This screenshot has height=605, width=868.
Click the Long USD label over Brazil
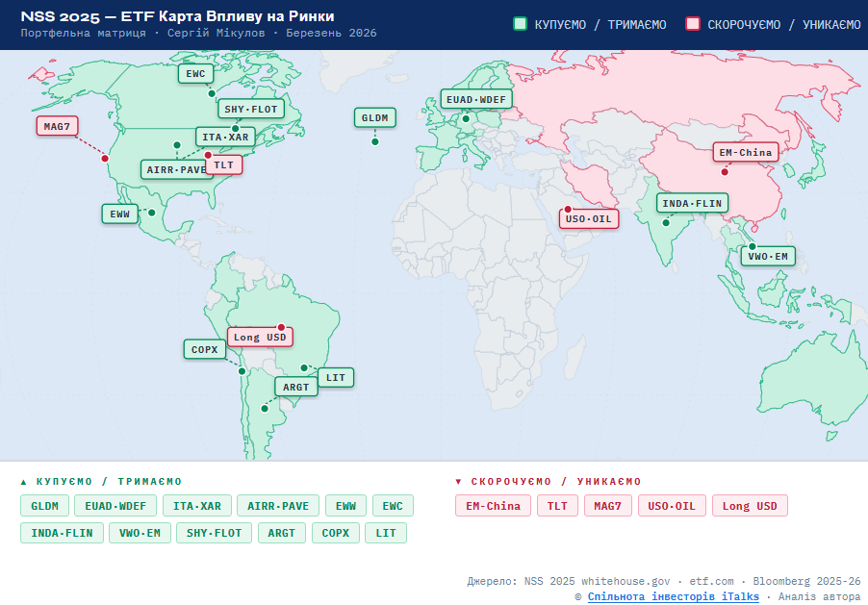tap(260, 337)
